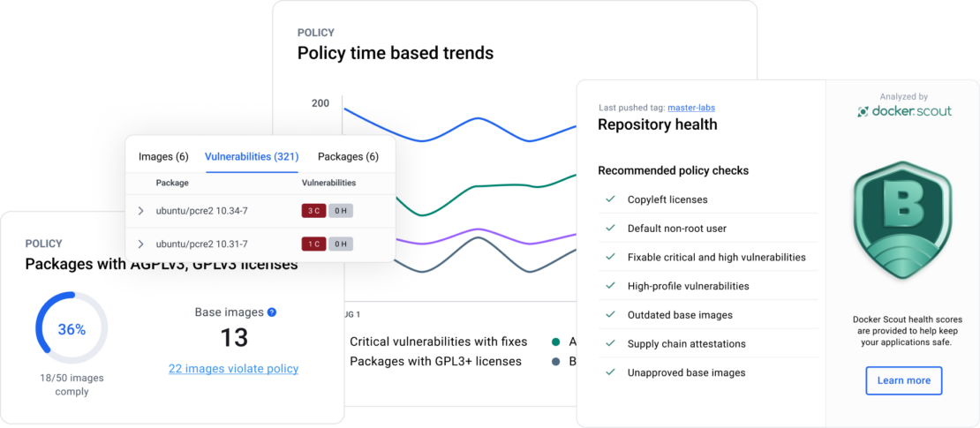This screenshot has height=428, width=980.
Task: Click the green legend dot in the chart
Action: [555, 342]
